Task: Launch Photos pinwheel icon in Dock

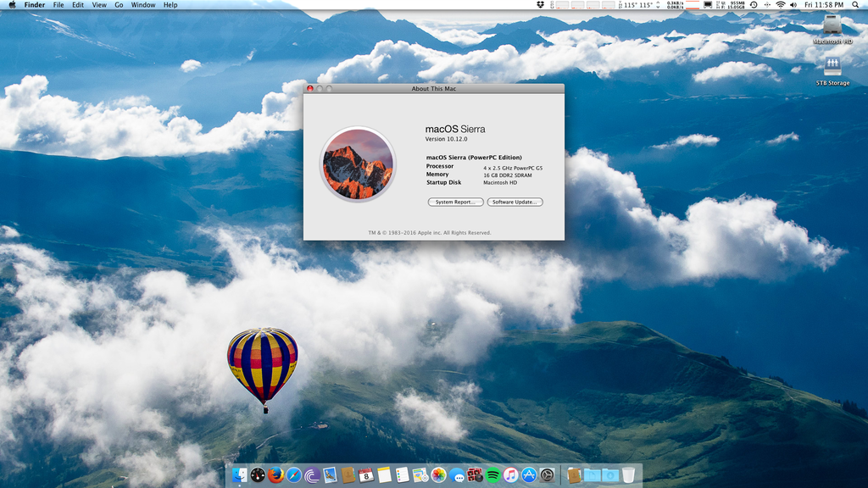Action: (x=438, y=474)
